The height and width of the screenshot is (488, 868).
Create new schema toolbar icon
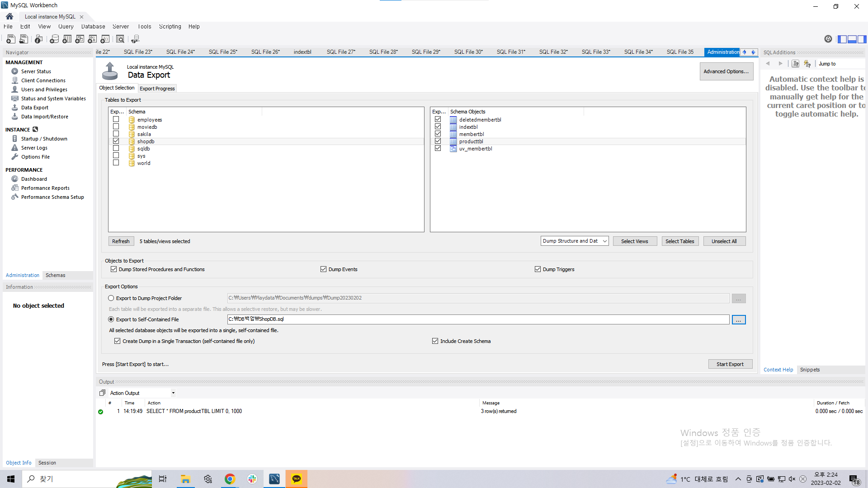[54, 39]
